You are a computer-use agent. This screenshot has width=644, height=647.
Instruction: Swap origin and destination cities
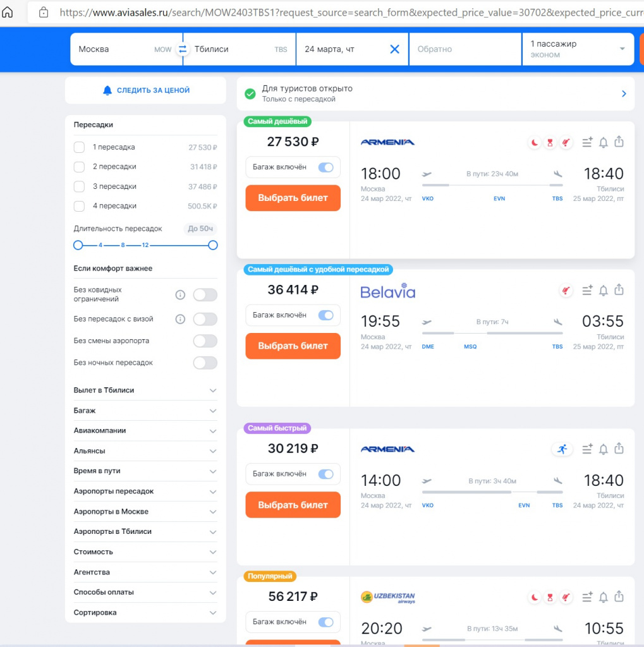point(183,49)
